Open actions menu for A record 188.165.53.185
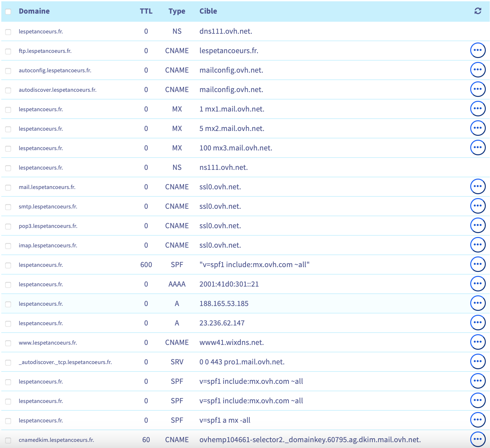 click(x=478, y=303)
